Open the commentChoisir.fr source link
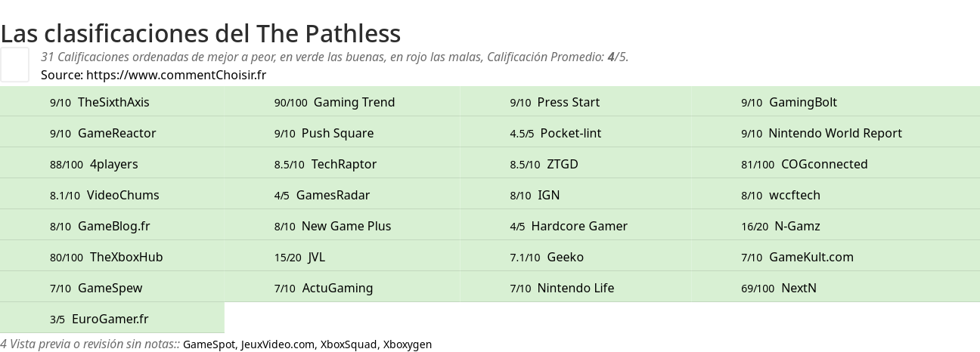The width and height of the screenshot is (980, 352). coord(175,75)
